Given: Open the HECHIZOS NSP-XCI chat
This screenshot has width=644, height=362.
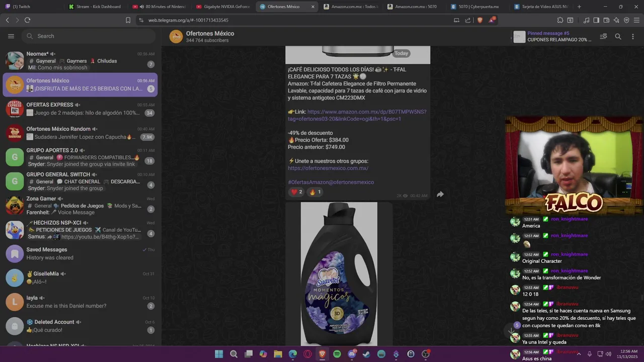Looking at the screenshot, I should [80, 229].
